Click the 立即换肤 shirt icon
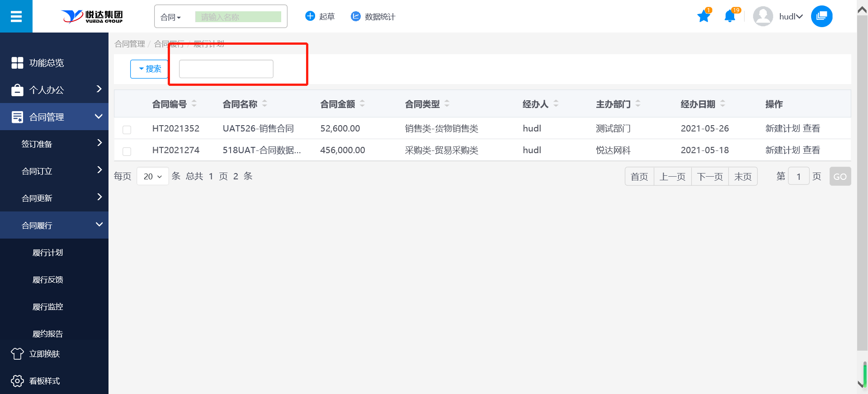This screenshot has width=868, height=394. click(x=17, y=354)
